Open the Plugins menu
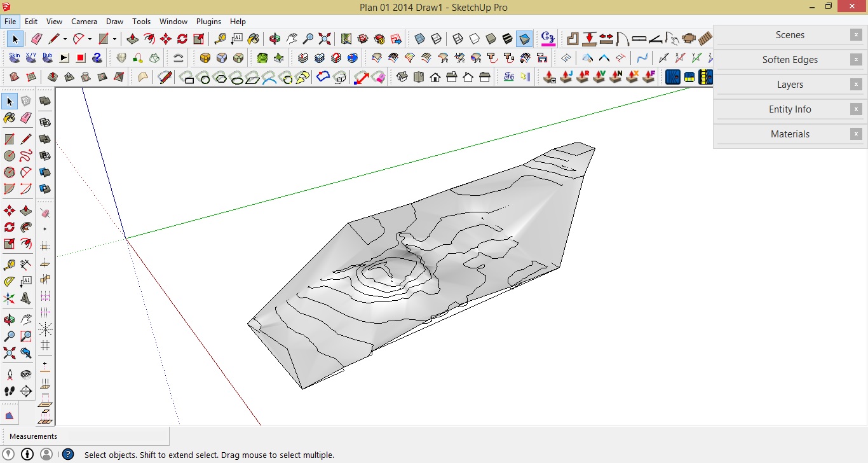The height and width of the screenshot is (463, 868). point(208,21)
